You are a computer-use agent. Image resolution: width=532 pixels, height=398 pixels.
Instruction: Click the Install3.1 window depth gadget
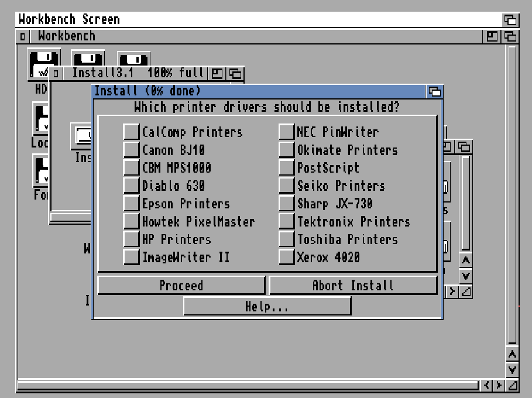[x=235, y=73]
